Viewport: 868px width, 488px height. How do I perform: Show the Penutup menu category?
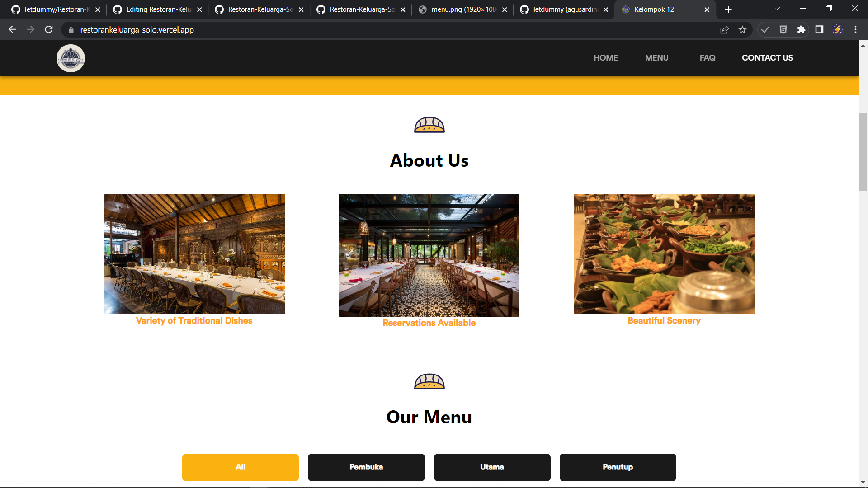tap(618, 467)
